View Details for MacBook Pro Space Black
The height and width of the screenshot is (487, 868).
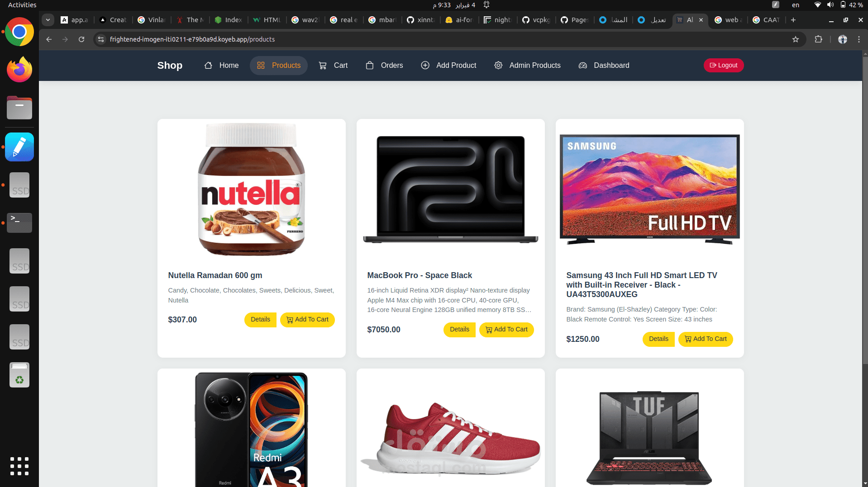[x=459, y=329]
